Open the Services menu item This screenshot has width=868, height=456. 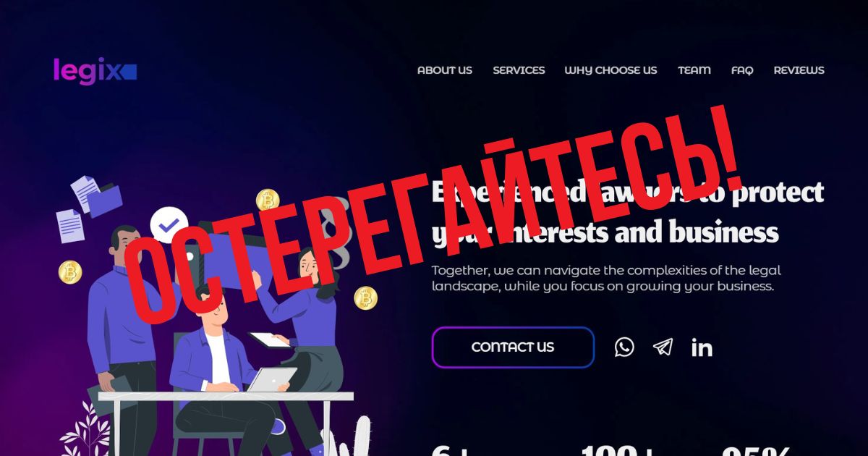coord(519,70)
